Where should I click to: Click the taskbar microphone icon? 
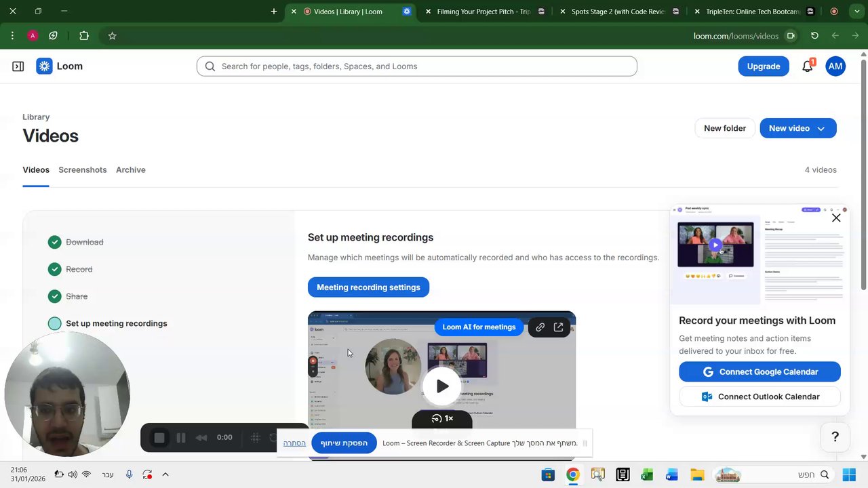(x=129, y=475)
